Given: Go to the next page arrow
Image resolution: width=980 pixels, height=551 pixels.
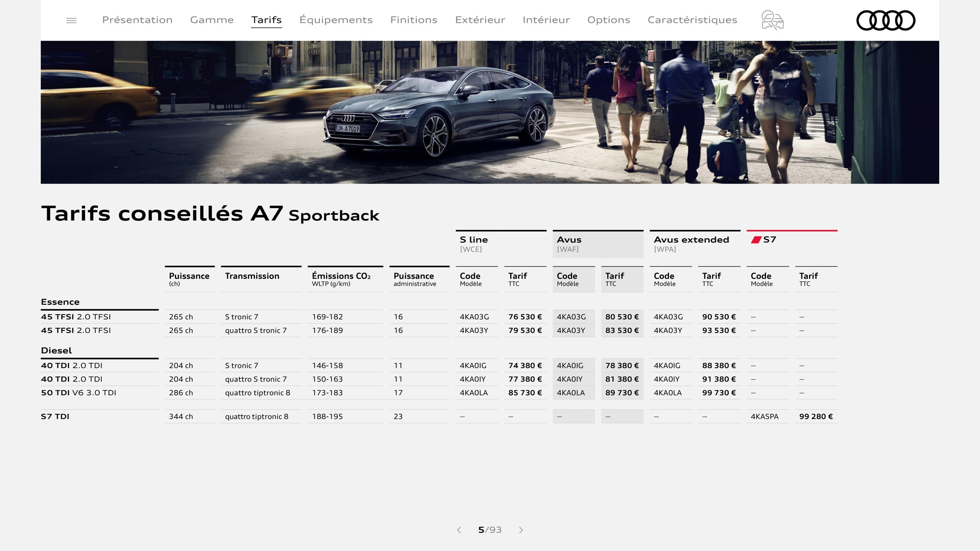Looking at the screenshot, I should (x=521, y=530).
